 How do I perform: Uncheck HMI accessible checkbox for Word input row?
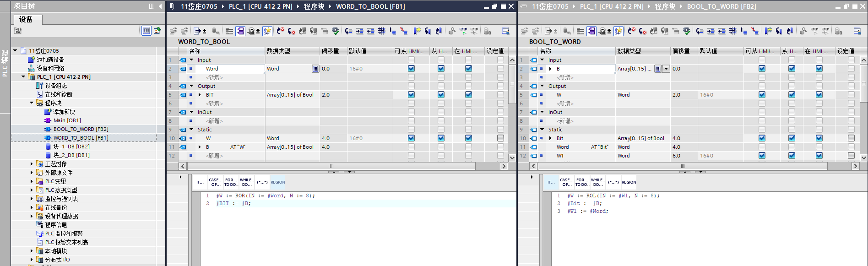click(x=411, y=69)
